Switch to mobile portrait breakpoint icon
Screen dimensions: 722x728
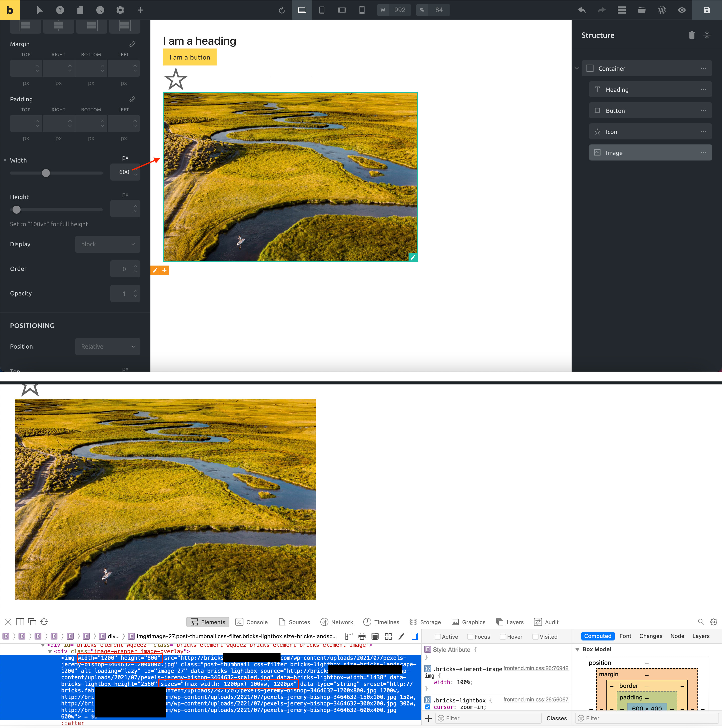point(362,10)
